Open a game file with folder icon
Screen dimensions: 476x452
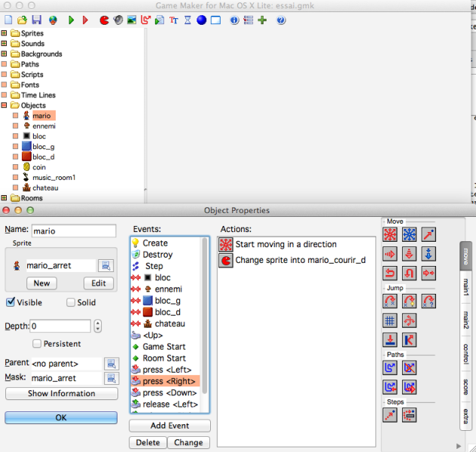click(x=22, y=20)
